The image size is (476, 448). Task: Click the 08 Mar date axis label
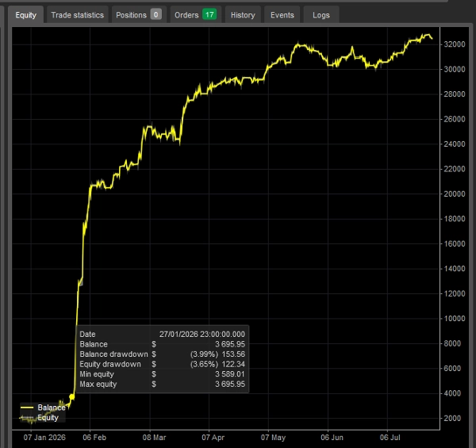(x=154, y=438)
